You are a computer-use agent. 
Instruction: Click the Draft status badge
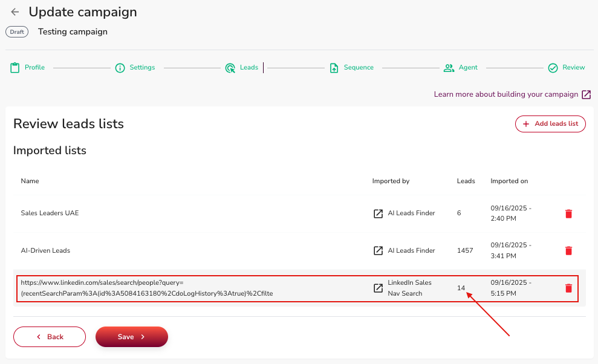tap(17, 32)
